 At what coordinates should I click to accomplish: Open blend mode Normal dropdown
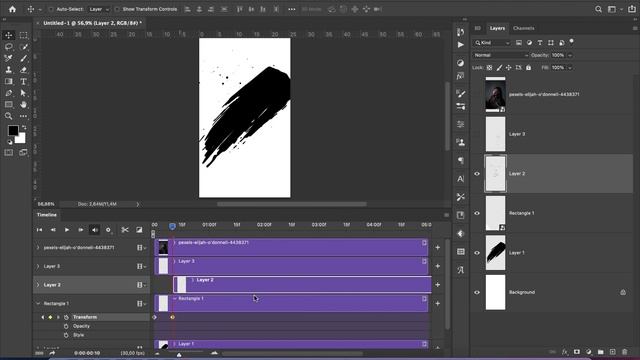(x=501, y=55)
